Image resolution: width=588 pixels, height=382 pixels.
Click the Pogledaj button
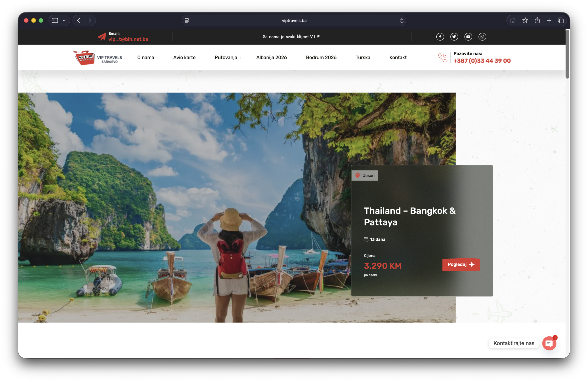pos(461,264)
